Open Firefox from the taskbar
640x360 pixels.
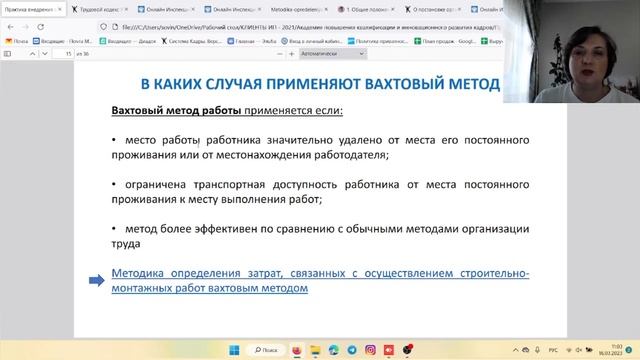(x=297, y=350)
